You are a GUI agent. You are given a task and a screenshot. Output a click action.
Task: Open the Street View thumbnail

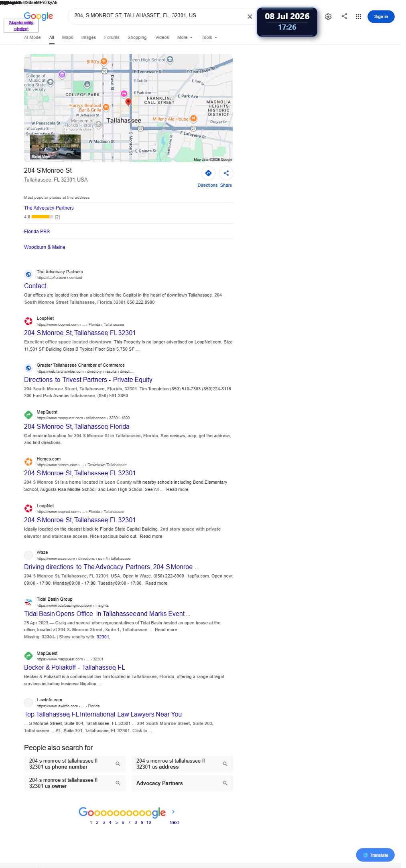point(55,147)
